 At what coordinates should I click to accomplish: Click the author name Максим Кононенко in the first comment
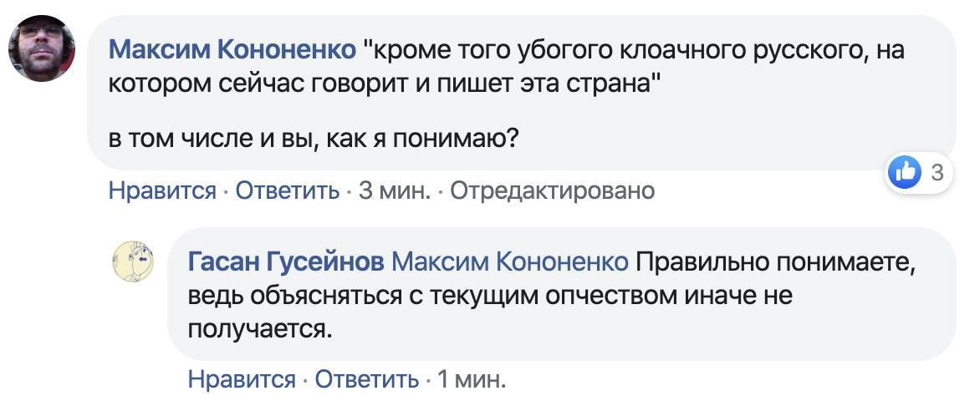click(x=232, y=51)
